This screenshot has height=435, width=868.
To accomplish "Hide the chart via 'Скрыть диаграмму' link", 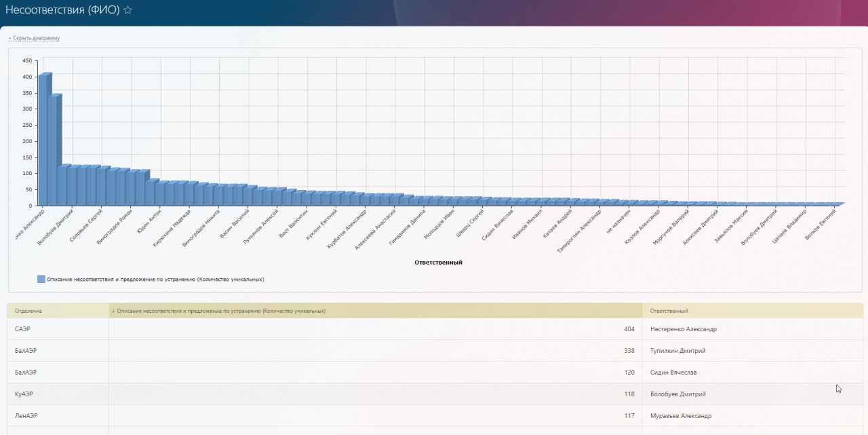I will [x=35, y=38].
